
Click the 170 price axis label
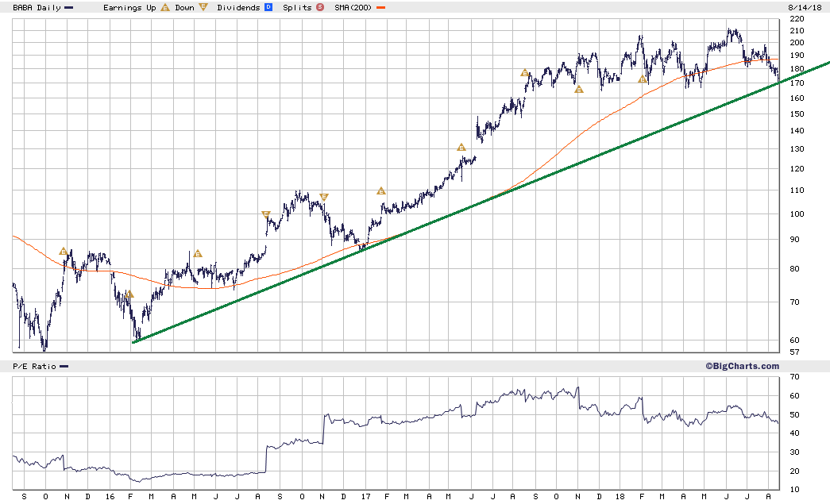point(797,83)
